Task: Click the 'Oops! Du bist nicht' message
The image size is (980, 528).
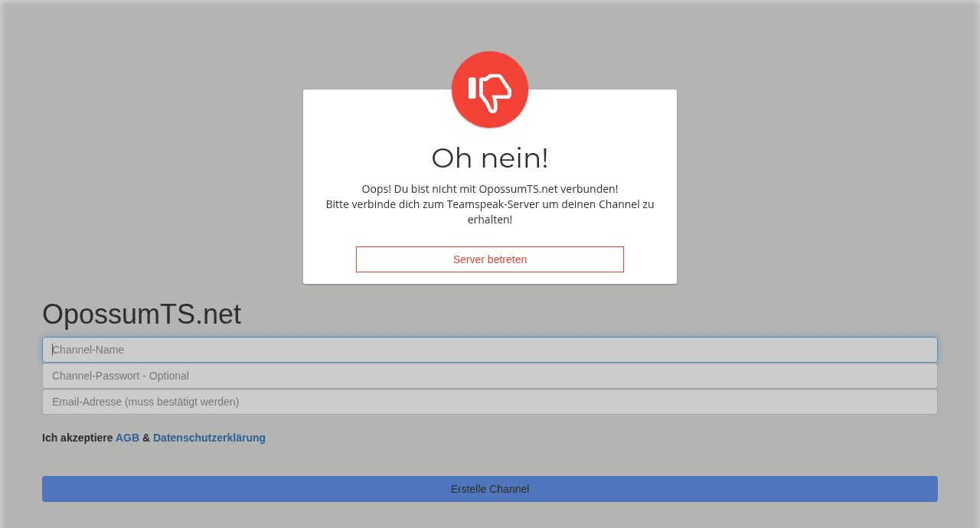Action: click(x=490, y=204)
